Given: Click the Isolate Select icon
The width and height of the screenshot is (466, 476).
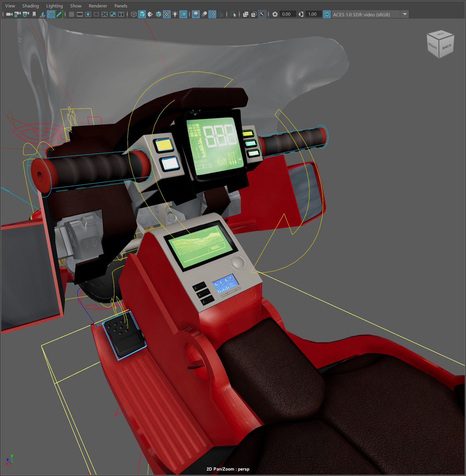Looking at the screenshot, I should coord(233,14).
